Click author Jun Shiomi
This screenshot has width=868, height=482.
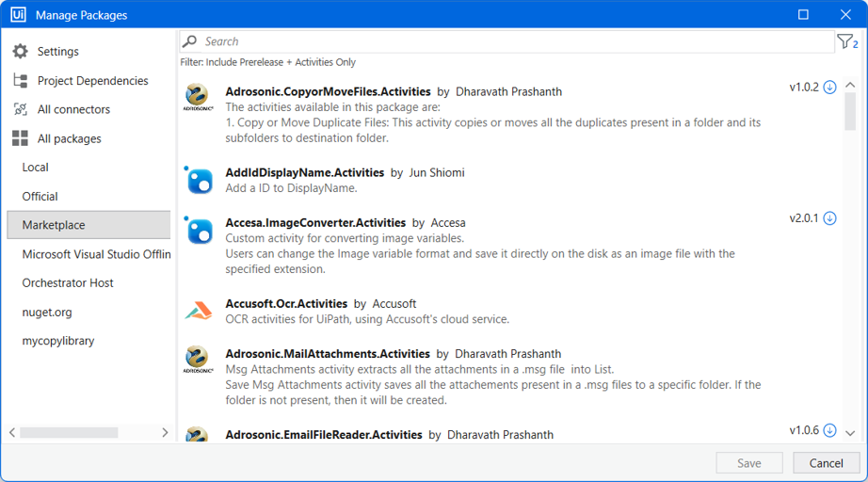pyautogui.click(x=437, y=172)
